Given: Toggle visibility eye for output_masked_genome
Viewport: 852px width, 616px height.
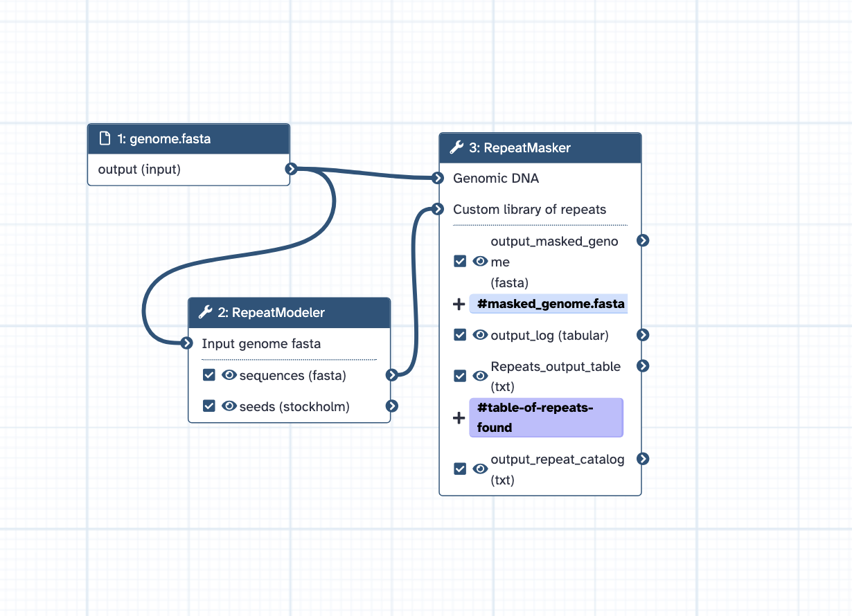Looking at the screenshot, I should (480, 262).
